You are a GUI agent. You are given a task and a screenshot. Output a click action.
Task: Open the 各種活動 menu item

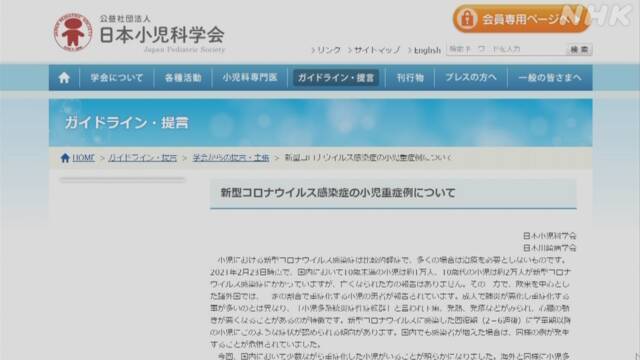pyautogui.click(x=183, y=78)
